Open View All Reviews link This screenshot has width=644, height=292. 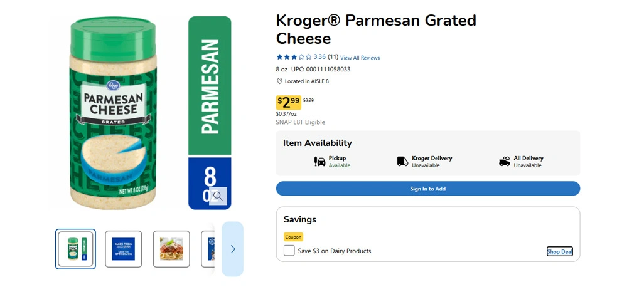(x=360, y=58)
